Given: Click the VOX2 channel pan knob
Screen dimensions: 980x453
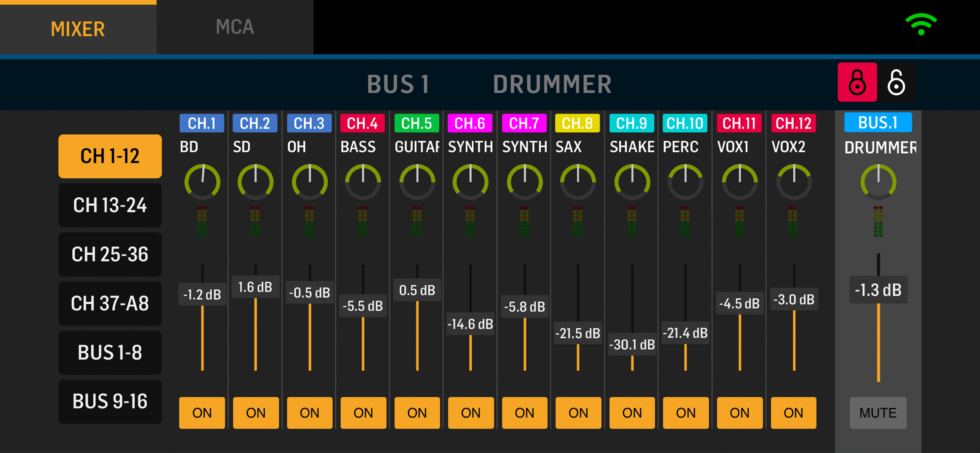Looking at the screenshot, I should [794, 182].
